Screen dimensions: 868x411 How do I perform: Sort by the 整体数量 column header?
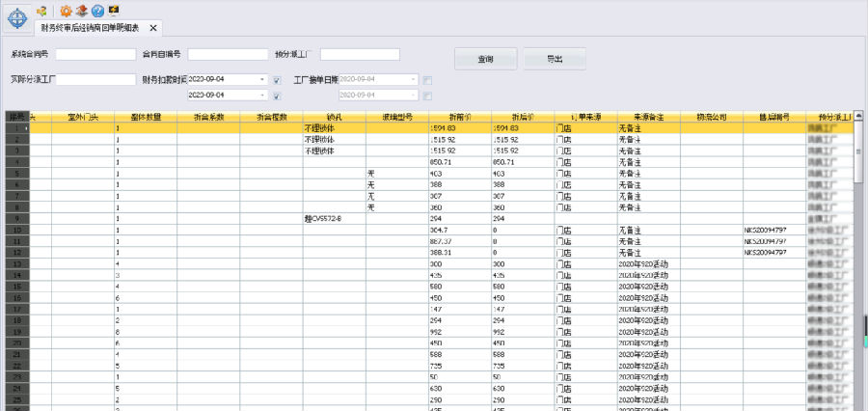click(146, 117)
